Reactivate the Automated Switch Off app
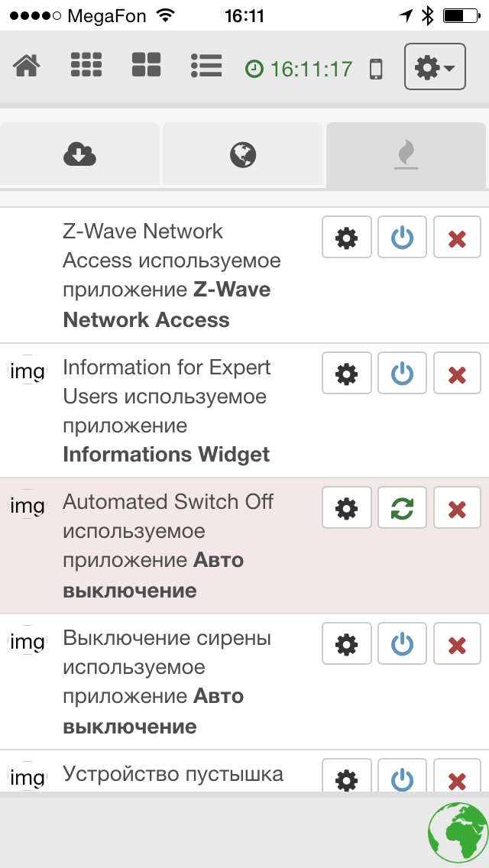This screenshot has width=489, height=868. [x=402, y=508]
